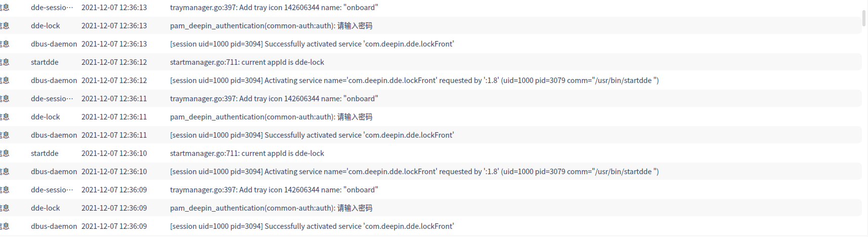Select the startdde log row at 12:36:10
This screenshot has height=237, width=868.
pos(430,153)
